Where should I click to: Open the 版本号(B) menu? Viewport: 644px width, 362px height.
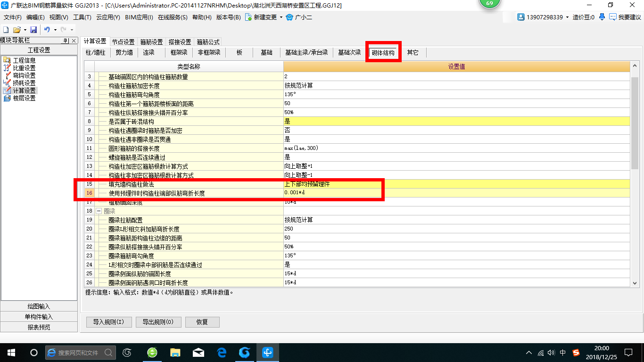pos(229,17)
